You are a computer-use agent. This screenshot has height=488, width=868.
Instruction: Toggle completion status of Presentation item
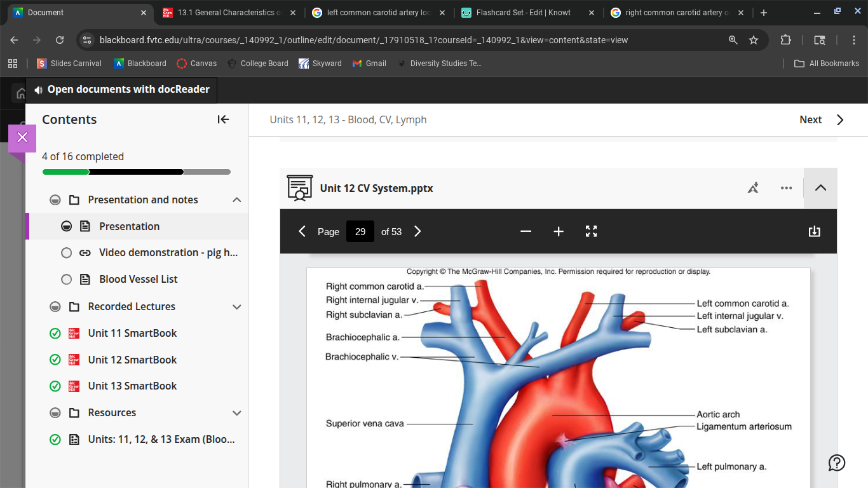point(66,226)
